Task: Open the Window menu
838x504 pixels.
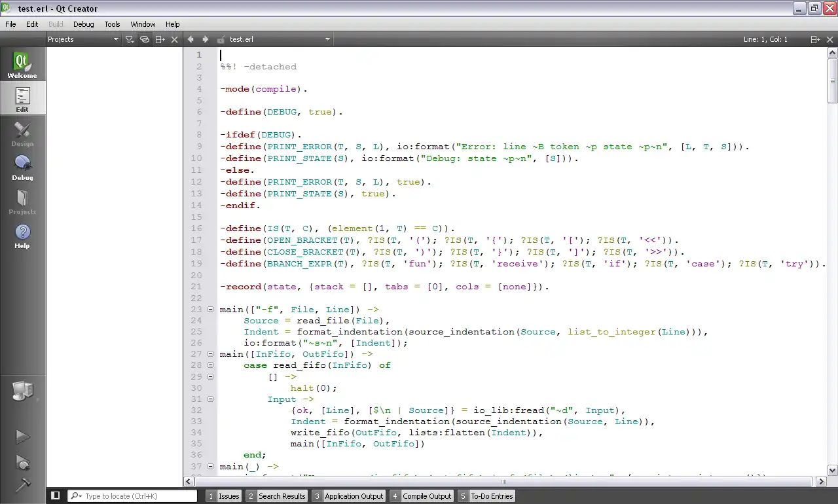Action: point(143,24)
